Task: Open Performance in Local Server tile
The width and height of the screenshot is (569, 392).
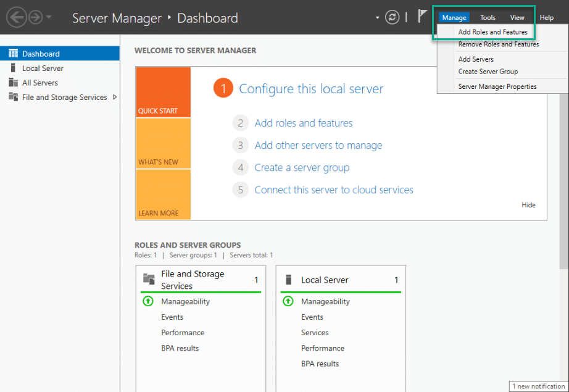Action: tap(323, 348)
